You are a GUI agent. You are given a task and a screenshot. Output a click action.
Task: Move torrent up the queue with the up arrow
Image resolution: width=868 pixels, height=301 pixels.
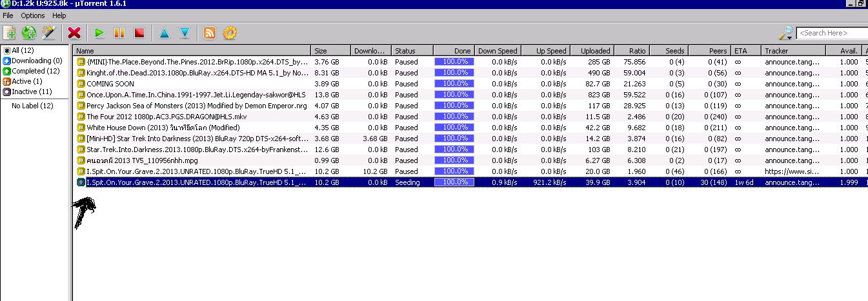click(165, 32)
